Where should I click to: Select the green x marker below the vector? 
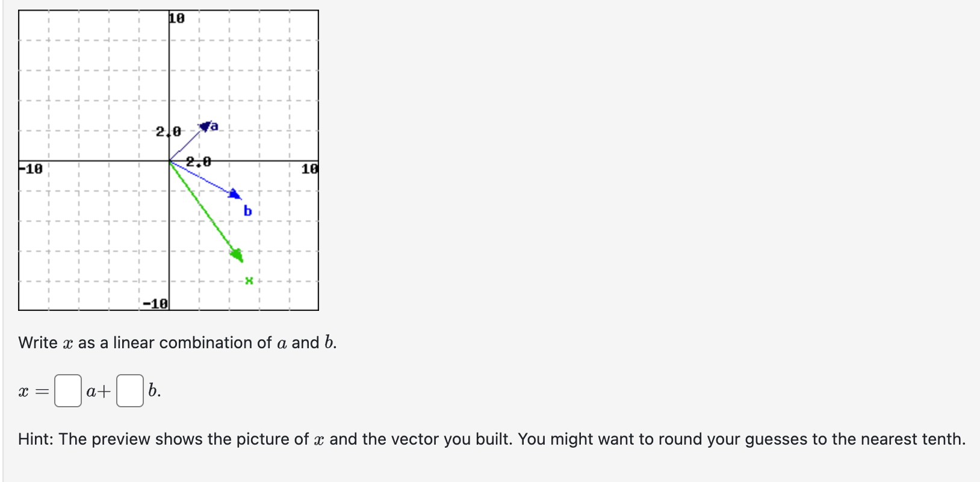249,280
